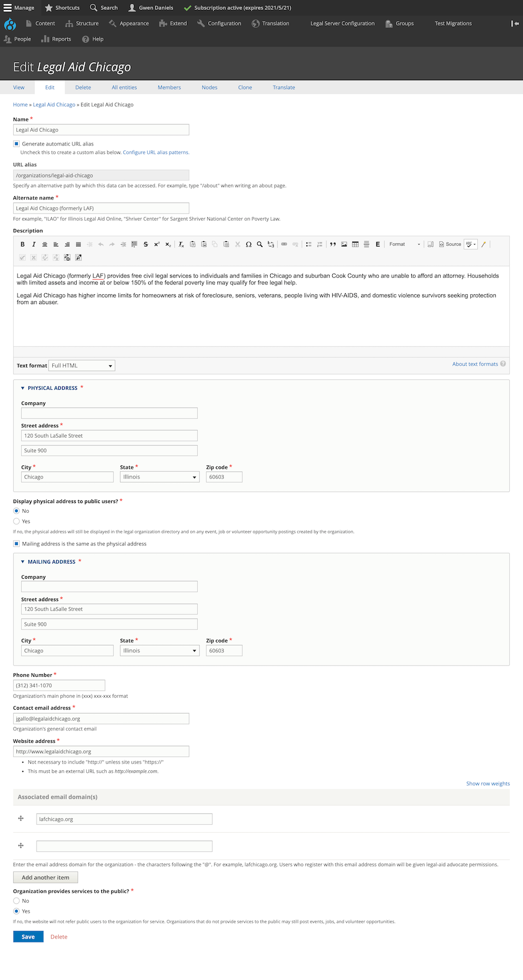Open Find in the editor toolbar
This screenshot has height=980, width=523.
pyautogui.click(x=260, y=244)
